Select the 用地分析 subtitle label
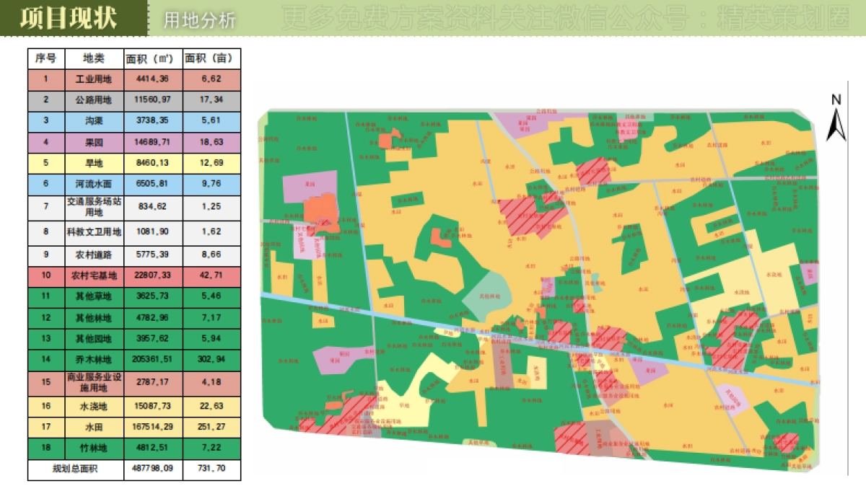Viewport: 866px width, 504px height. point(200,20)
